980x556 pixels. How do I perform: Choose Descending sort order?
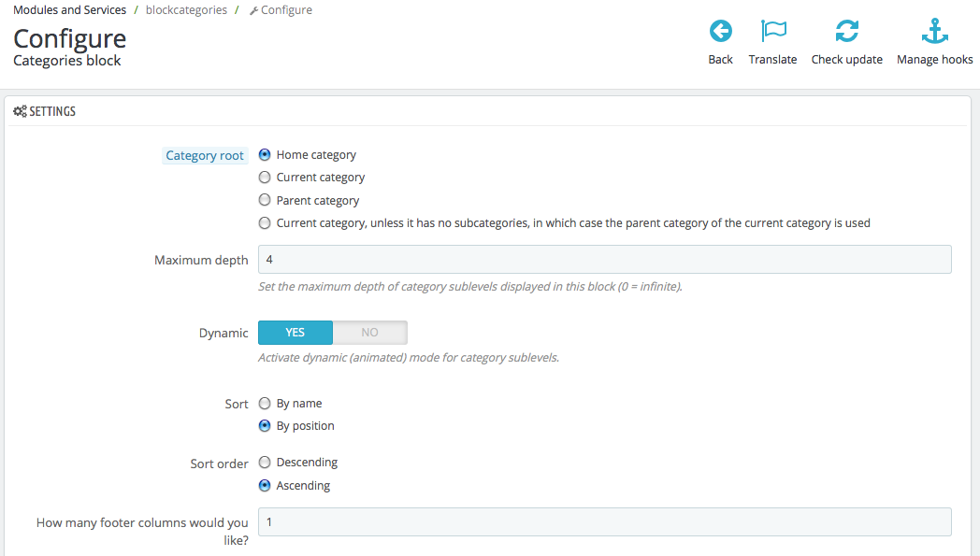[265, 463]
